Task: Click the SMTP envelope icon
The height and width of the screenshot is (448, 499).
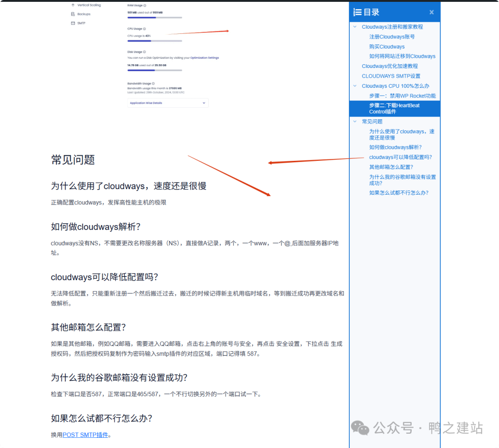Action: [73, 23]
